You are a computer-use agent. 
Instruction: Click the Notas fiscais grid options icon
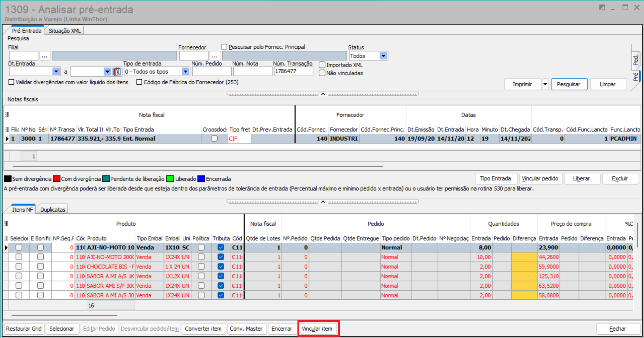coord(7,115)
